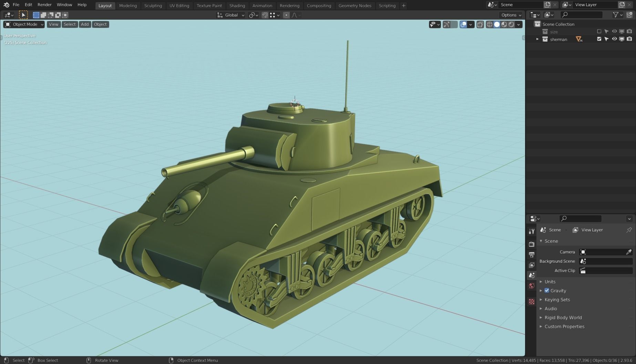Open the outliner filter popover
The width and height of the screenshot is (636, 364).
tap(617, 15)
